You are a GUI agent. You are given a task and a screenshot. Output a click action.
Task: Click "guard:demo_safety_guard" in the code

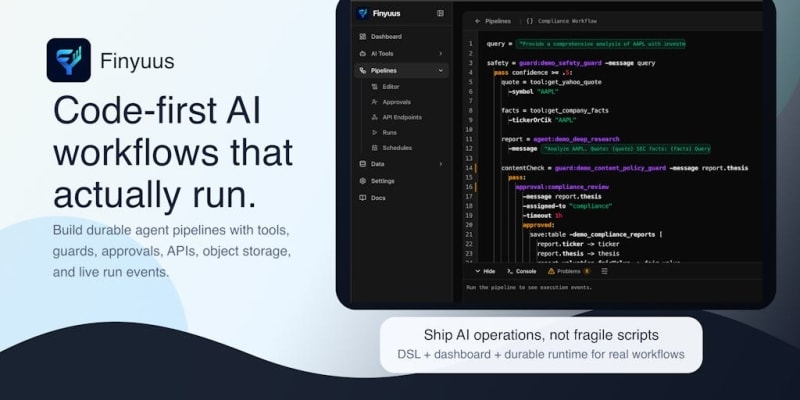(560, 63)
